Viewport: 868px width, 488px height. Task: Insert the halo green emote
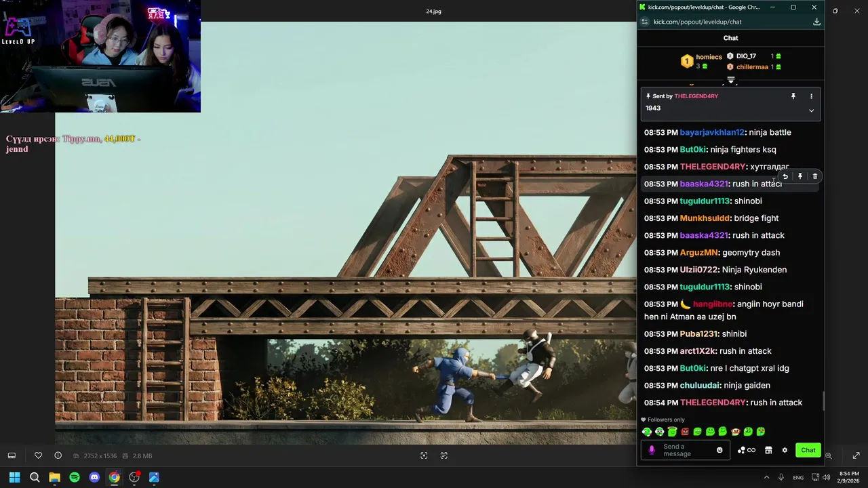pos(672,432)
